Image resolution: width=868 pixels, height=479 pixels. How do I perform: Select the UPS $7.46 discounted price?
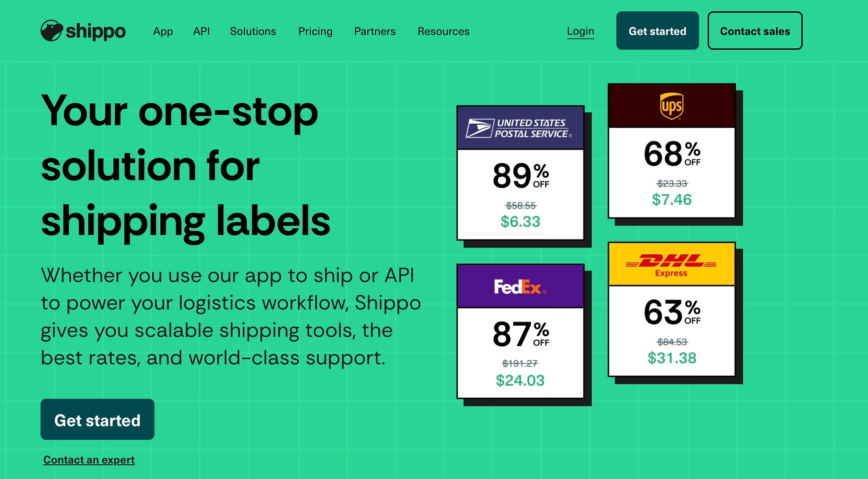(672, 199)
